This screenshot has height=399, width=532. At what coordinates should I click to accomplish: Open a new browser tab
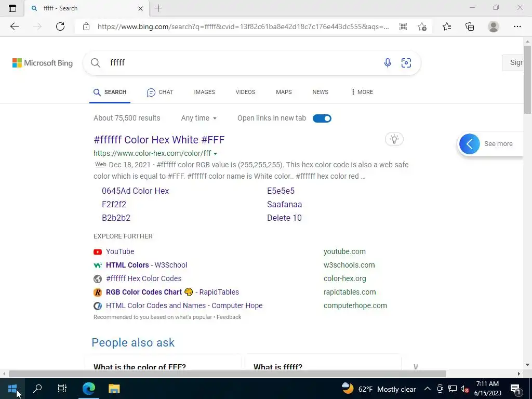coord(158,8)
